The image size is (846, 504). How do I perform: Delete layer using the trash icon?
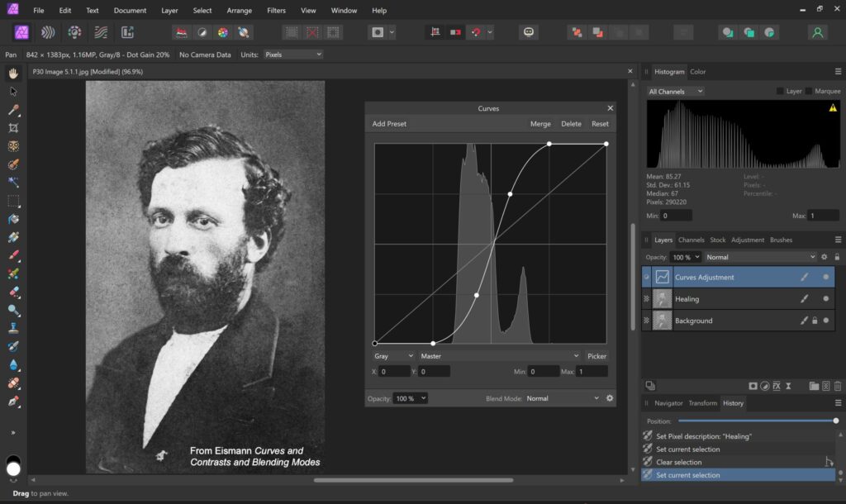(837, 386)
